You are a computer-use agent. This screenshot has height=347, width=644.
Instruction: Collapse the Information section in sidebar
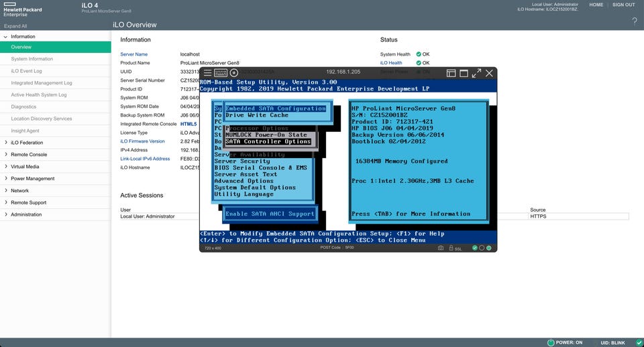[x=6, y=36]
